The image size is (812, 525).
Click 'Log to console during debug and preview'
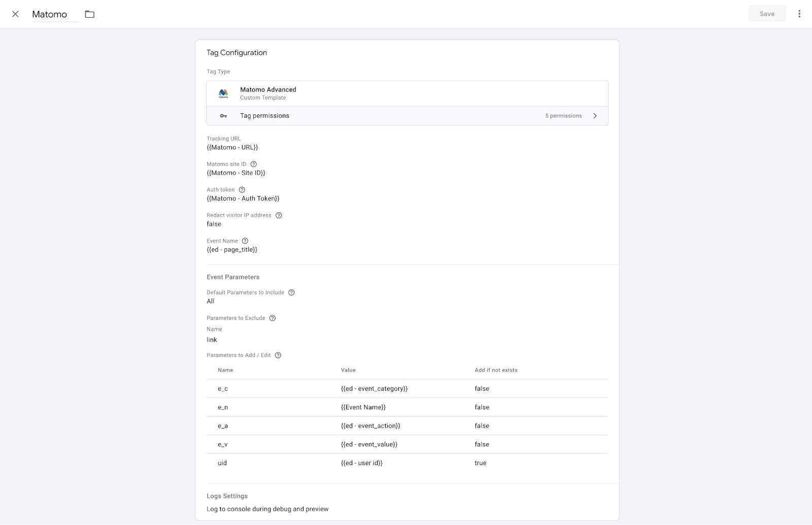(267, 509)
